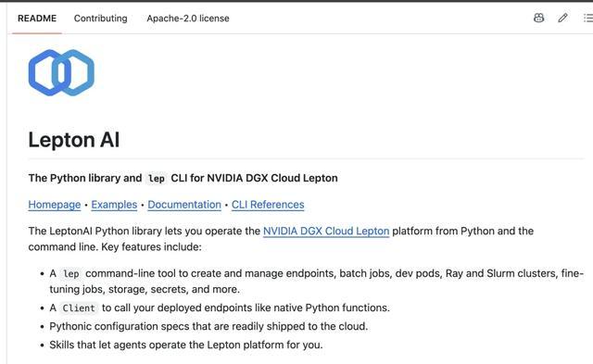Follow the Examples link

114,205
